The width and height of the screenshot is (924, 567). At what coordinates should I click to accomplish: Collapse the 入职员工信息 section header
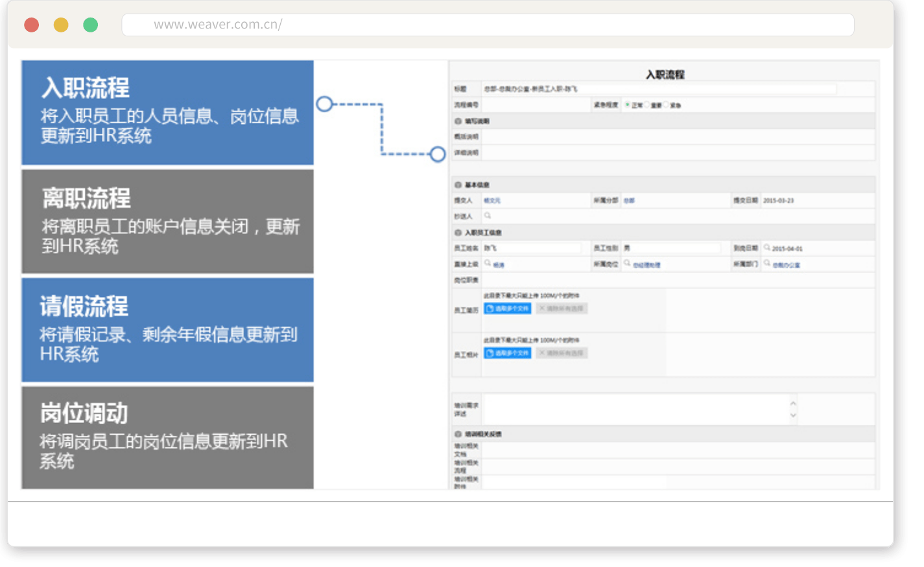coord(458,233)
